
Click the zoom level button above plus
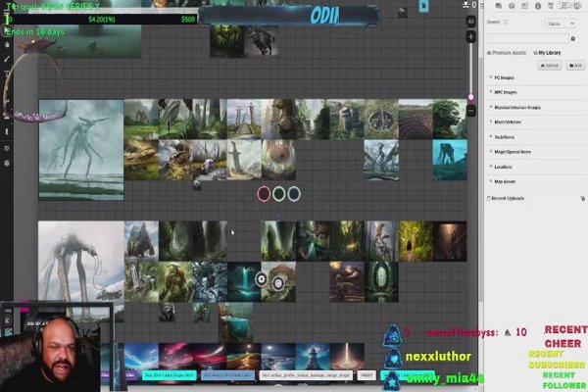(x=471, y=22)
